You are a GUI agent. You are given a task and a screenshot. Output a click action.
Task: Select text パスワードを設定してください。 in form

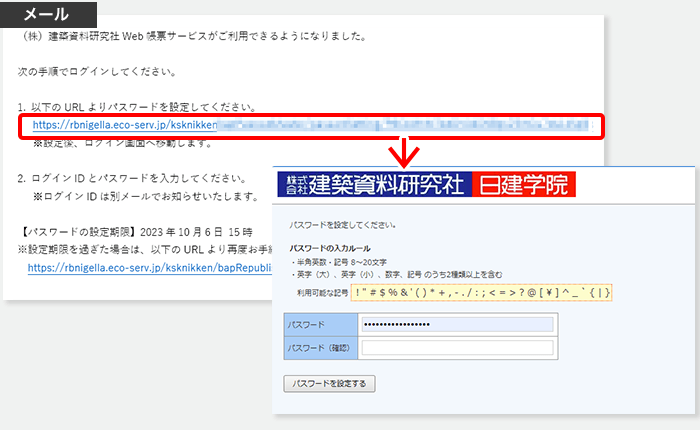[x=343, y=225]
